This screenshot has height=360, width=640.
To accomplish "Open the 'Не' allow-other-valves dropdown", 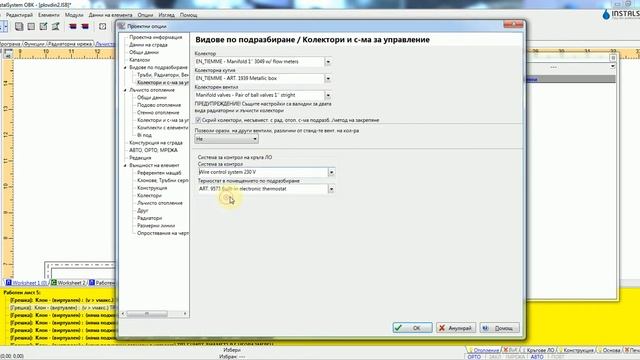I will [227, 139].
